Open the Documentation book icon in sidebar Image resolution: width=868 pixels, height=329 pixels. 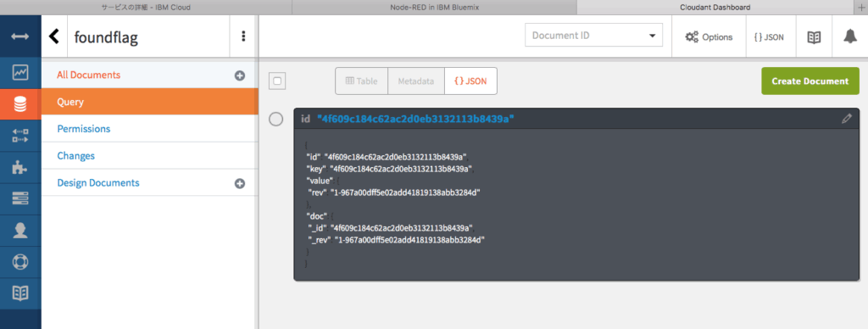20,293
